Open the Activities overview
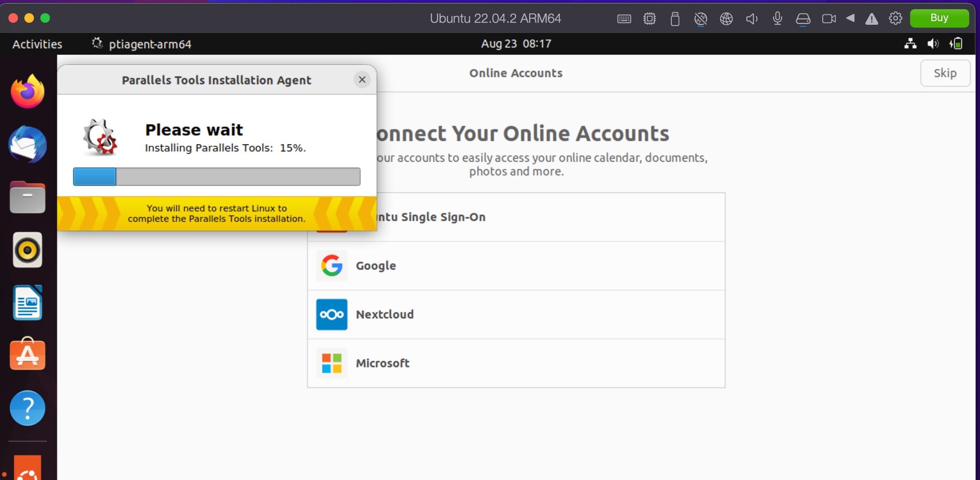Image resolution: width=980 pixels, height=480 pixels. [x=37, y=44]
